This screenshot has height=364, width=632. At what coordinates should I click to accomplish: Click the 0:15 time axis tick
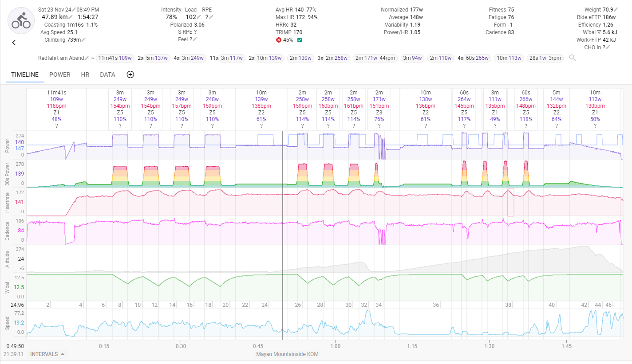point(104,346)
